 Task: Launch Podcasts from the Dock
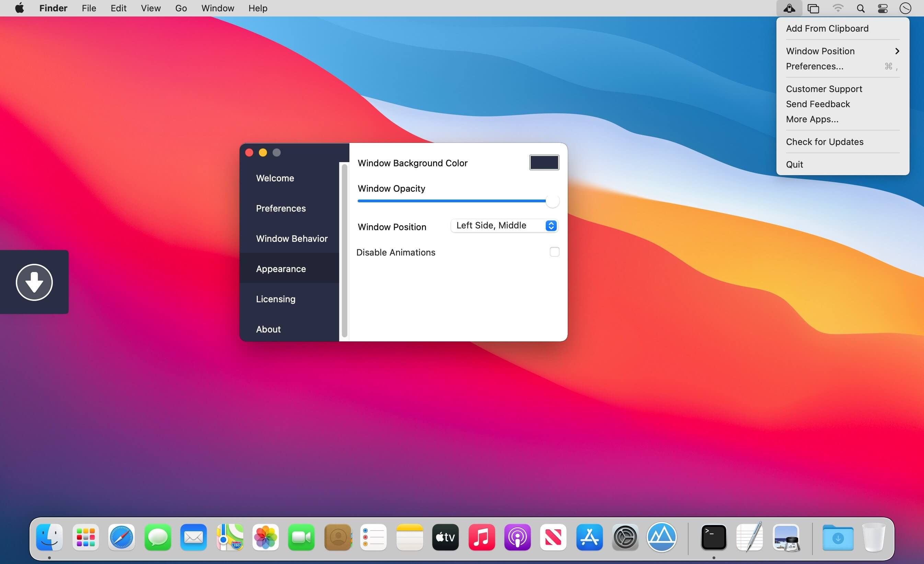(x=518, y=537)
